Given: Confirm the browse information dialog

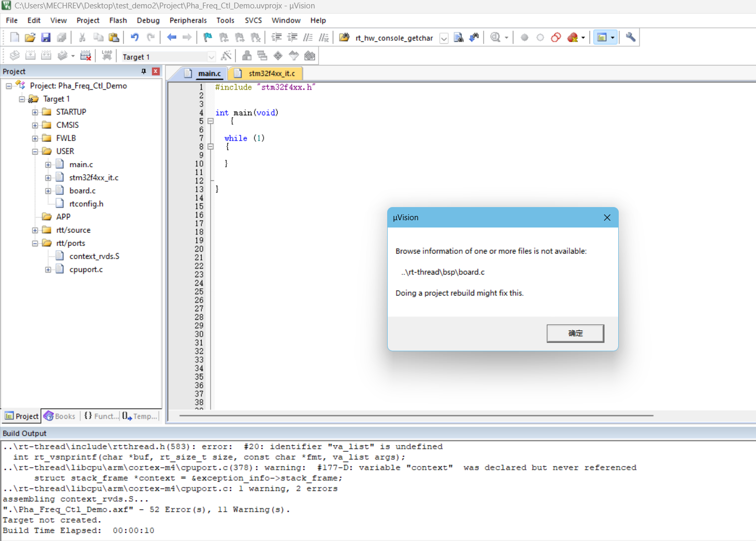Looking at the screenshot, I should point(575,333).
